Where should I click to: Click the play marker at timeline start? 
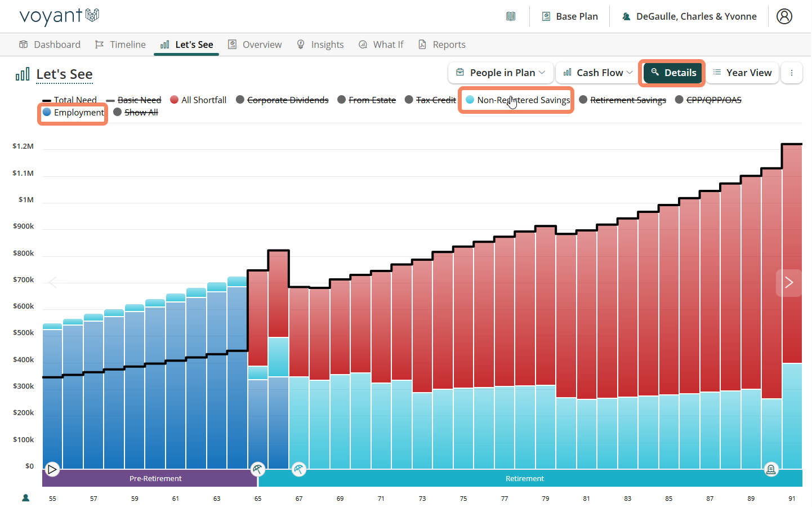(52, 469)
